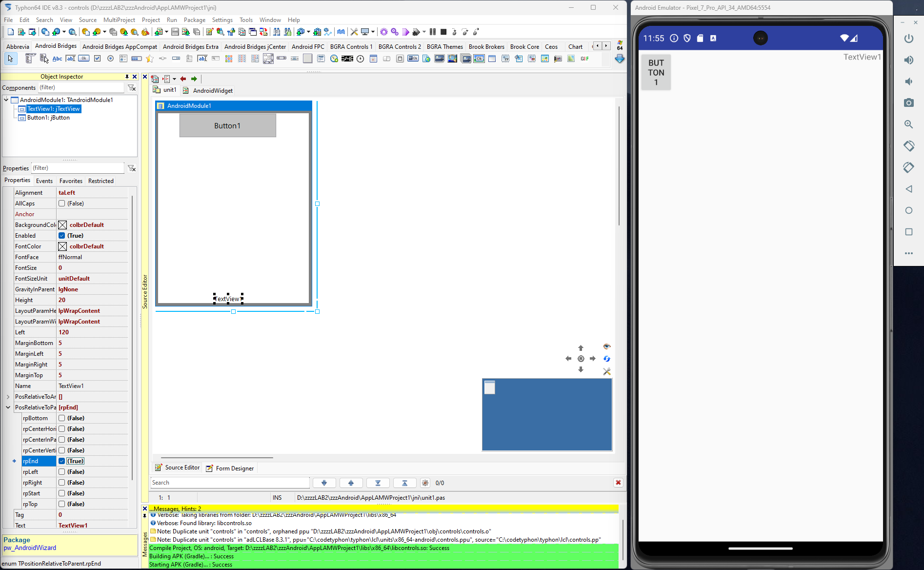
Task: Collapse the PosRelativeToParent property
Action: [8, 407]
